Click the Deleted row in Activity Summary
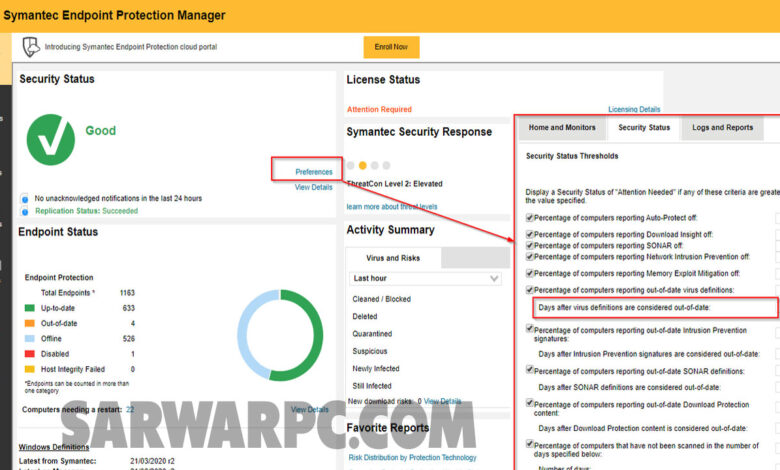Image resolution: width=780 pixels, height=470 pixels. click(x=365, y=317)
